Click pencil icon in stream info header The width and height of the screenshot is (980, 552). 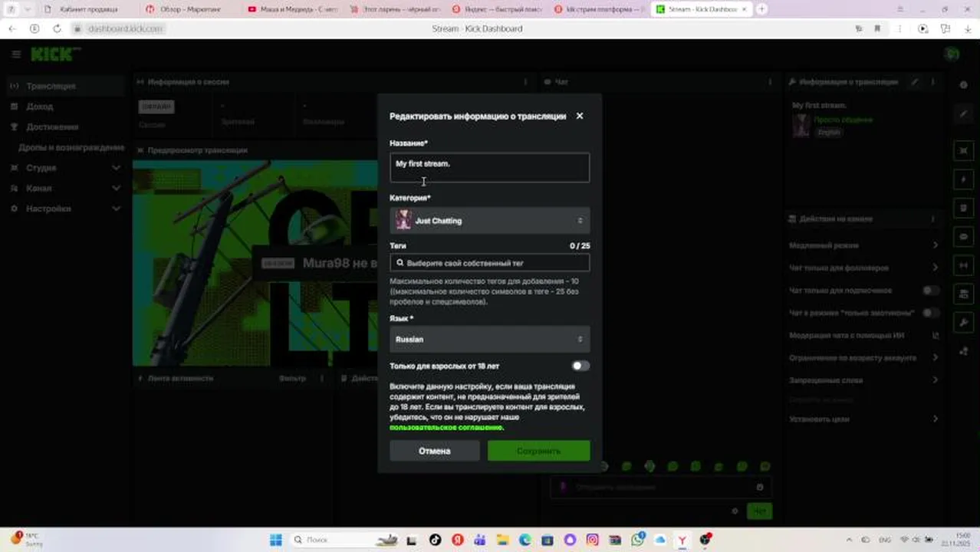click(x=914, y=81)
